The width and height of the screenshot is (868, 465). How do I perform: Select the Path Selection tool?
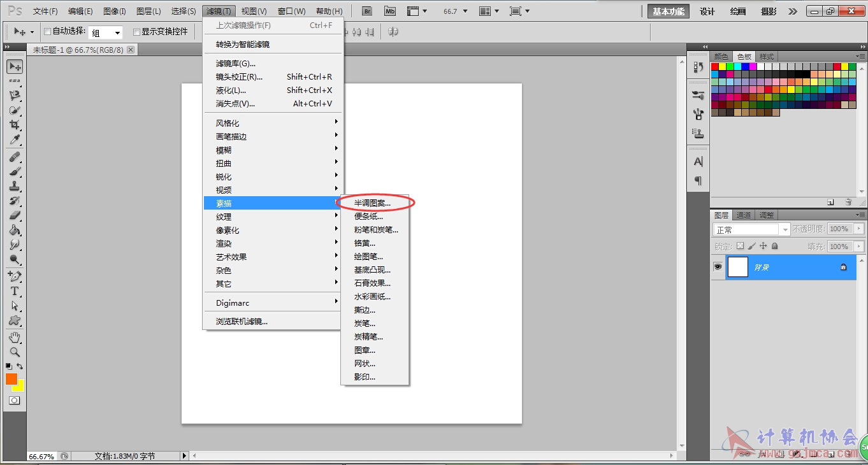click(15, 306)
